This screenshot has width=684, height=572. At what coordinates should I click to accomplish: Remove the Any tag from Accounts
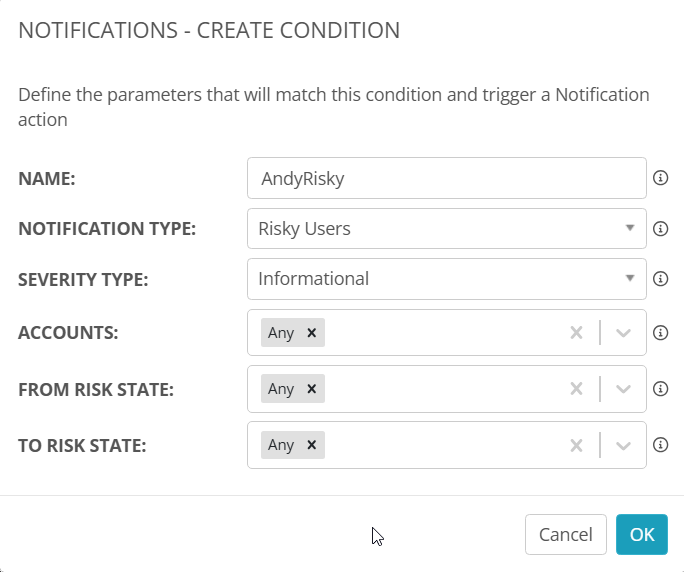[311, 333]
